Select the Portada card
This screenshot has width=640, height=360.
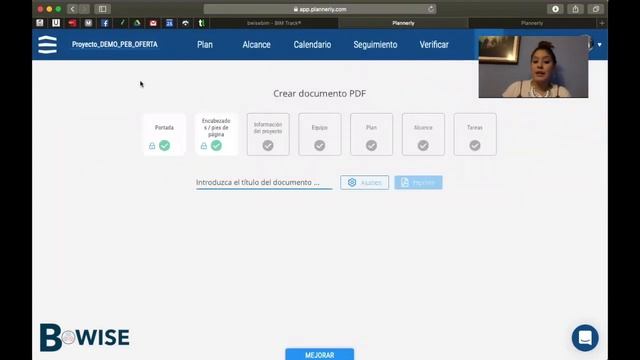point(164,134)
